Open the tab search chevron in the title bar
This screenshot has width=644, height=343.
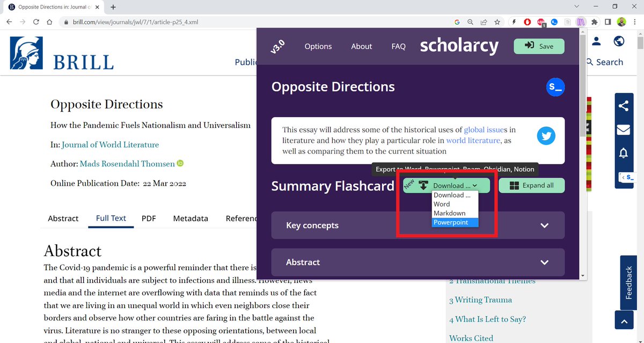tap(576, 6)
